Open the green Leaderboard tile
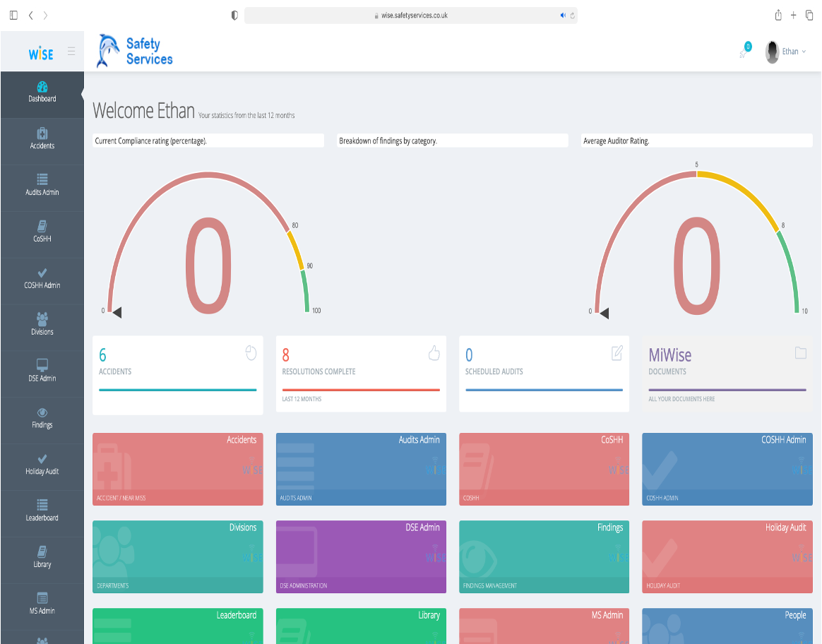This screenshot has height=644, width=822. (178, 626)
